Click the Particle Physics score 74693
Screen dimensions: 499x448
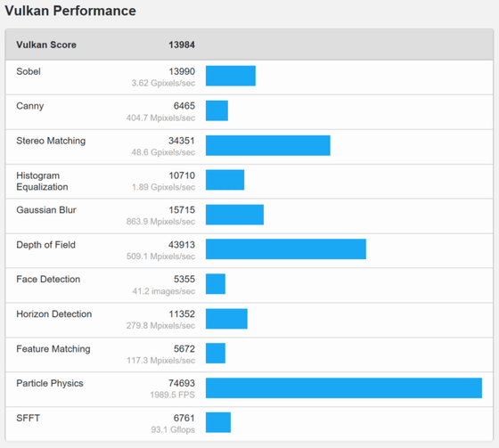182,383
